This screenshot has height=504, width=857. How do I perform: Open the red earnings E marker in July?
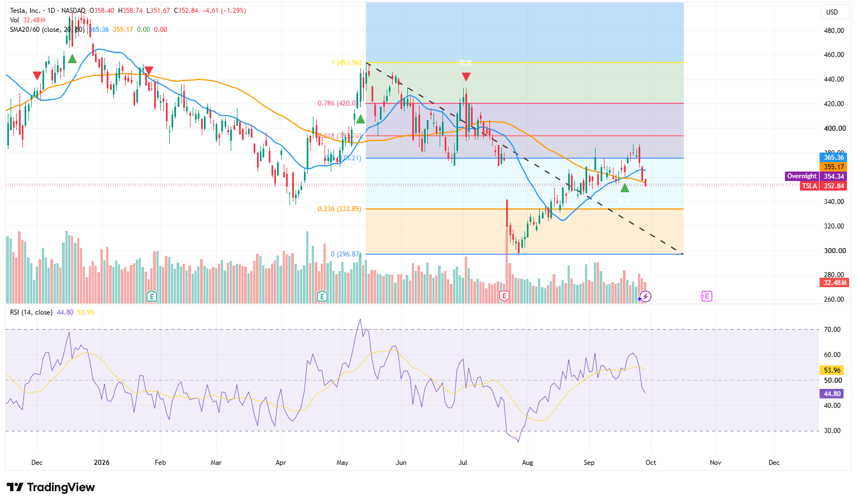(x=504, y=296)
